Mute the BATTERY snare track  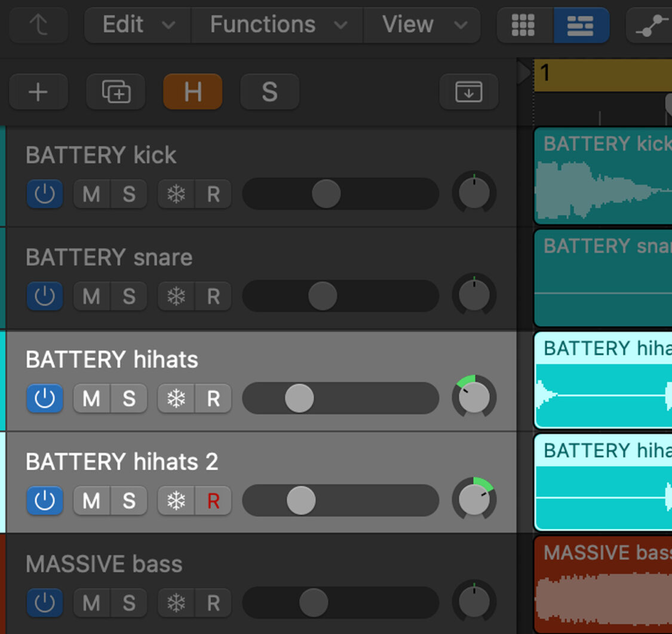pyautogui.click(x=91, y=296)
